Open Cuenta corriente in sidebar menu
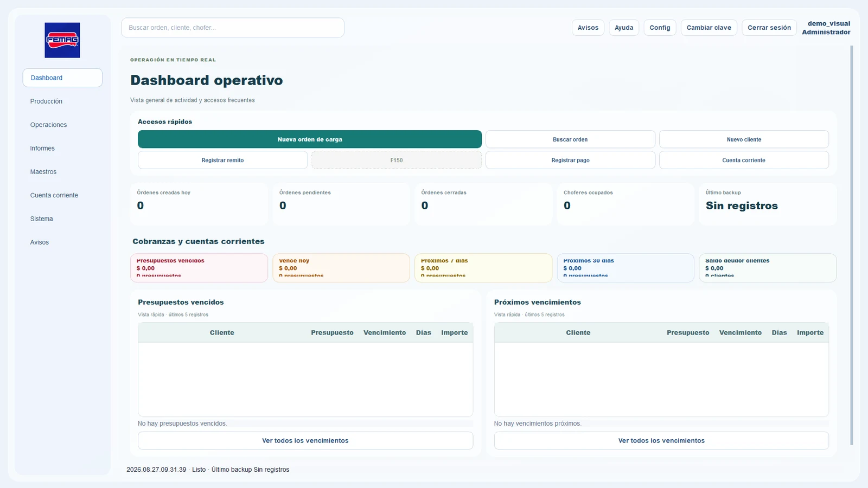The image size is (868, 488). [x=62, y=195]
